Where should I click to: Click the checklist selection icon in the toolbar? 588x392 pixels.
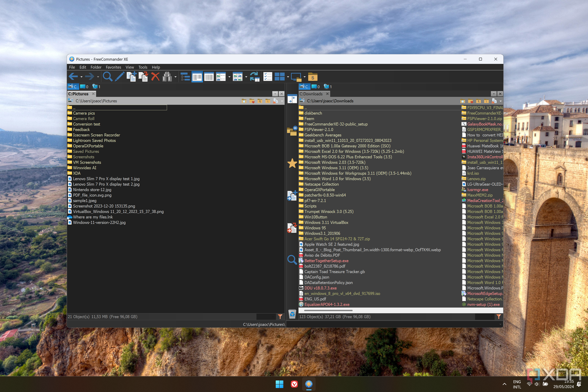268,77
